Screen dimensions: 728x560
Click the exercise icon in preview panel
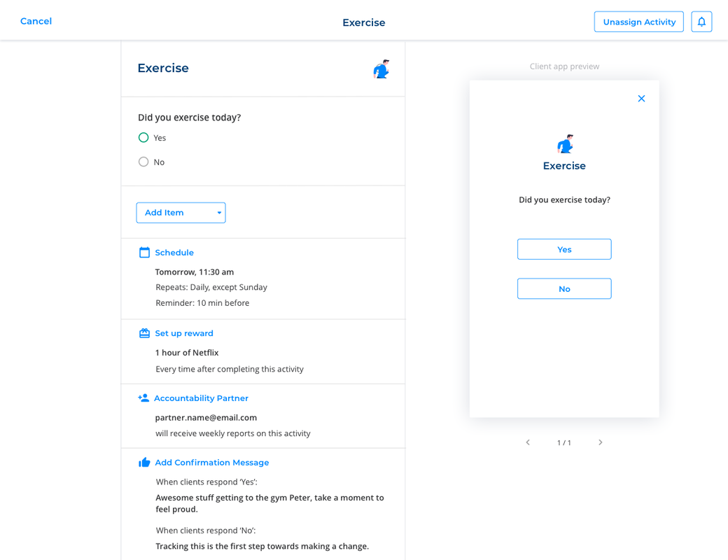point(564,143)
